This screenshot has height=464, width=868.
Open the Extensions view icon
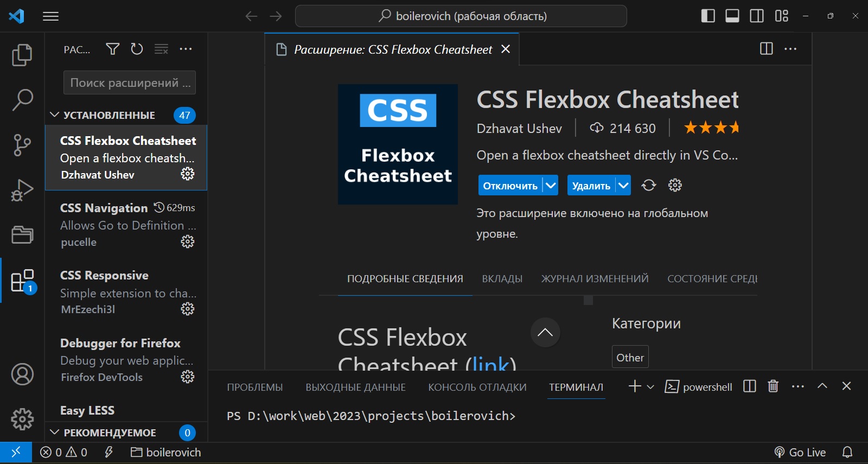(x=23, y=281)
